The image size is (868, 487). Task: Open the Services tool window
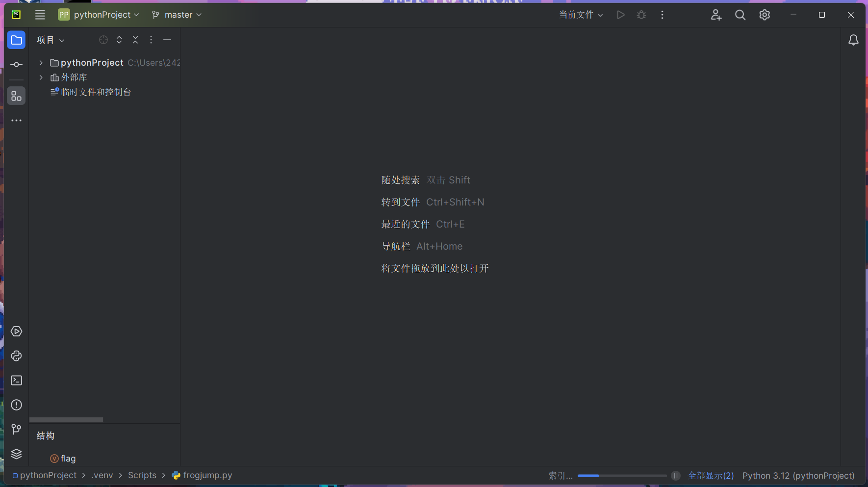point(16,332)
